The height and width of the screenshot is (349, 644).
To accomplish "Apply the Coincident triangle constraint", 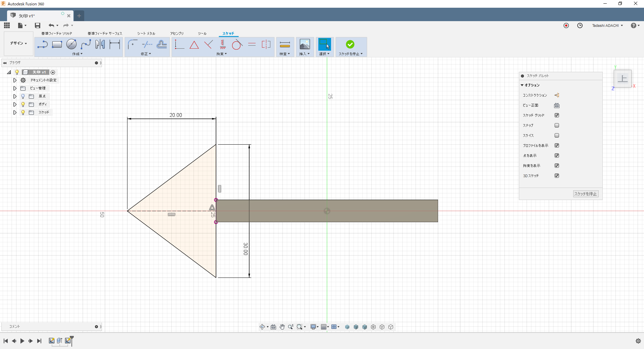I will pyautogui.click(x=194, y=45).
